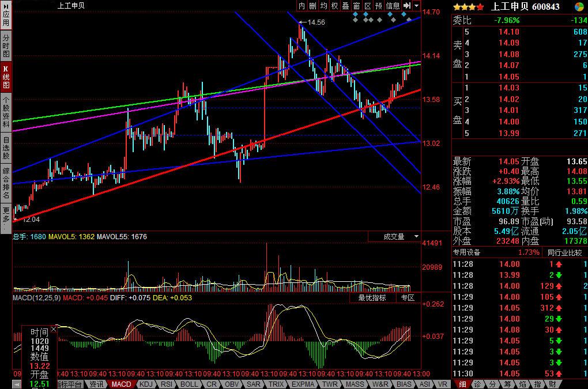This screenshot has width=588, height=389.
Task: Switch to the EXPMA indicator tab
Action: click(303, 384)
